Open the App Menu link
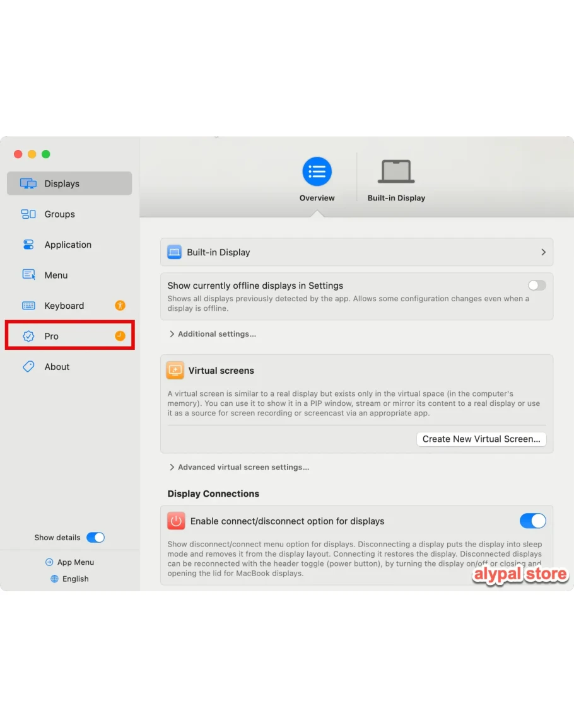The image size is (574, 728). (x=70, y=562)
